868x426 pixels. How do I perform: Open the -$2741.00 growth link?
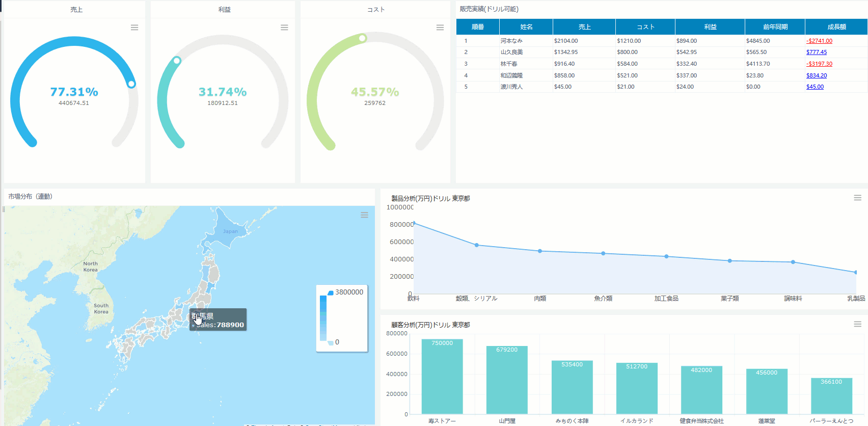tap(819, 41)
